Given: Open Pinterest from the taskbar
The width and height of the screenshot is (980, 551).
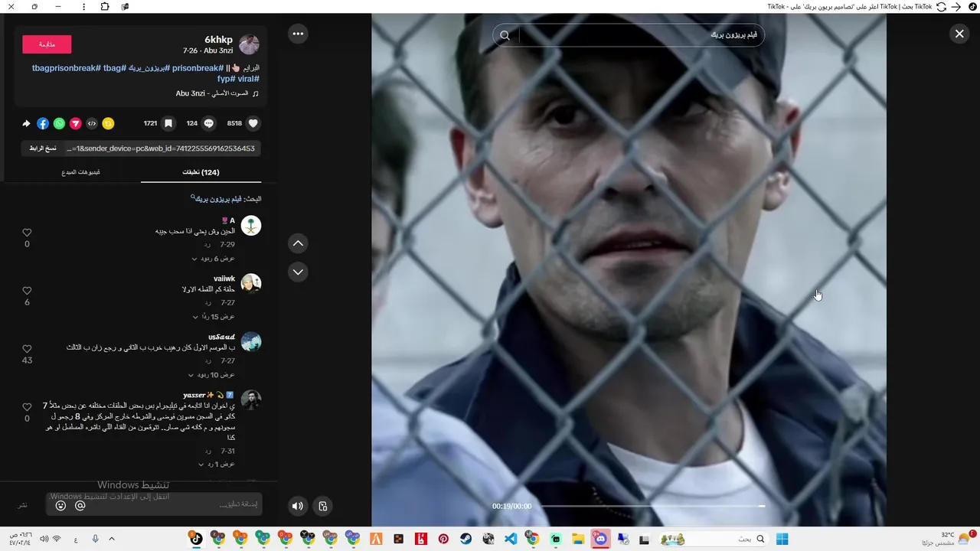Looking at the screenshot, I should [x=443, y=539].
